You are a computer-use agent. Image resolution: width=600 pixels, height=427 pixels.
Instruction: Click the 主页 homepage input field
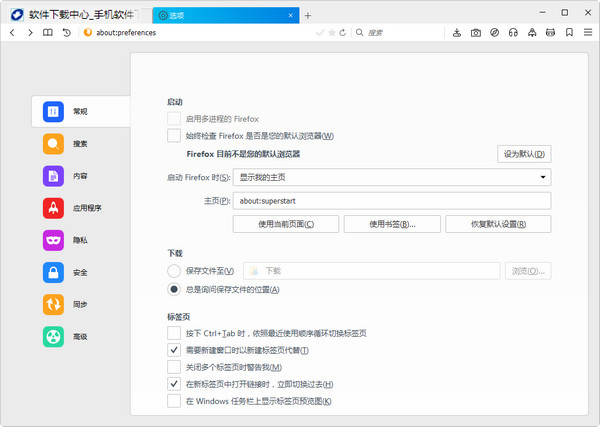pos(392,201)
